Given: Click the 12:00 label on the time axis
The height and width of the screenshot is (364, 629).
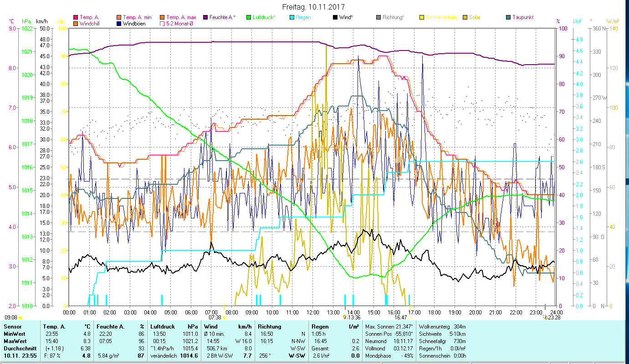Looking at the screenshot, I should tap(313, 313).
